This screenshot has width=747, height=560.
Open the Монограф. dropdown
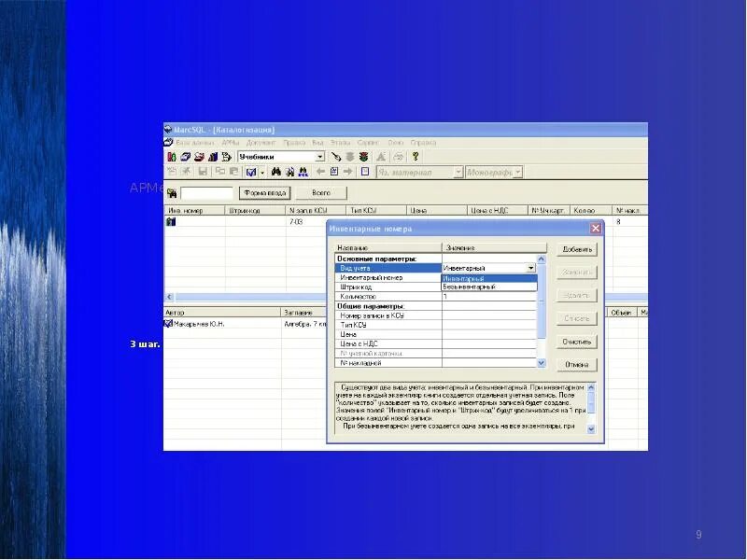tap(518, 172)
